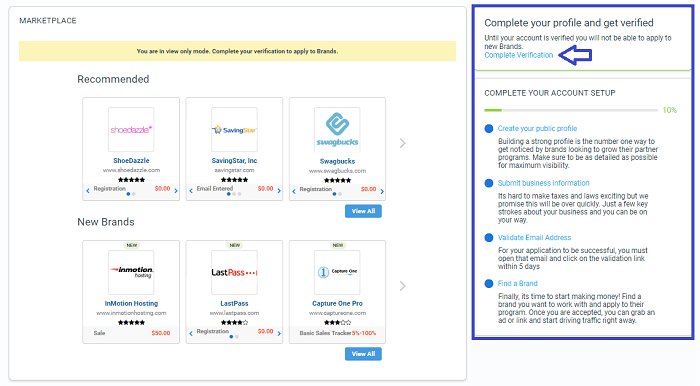Open Validate Email Address step
Image resolution: width=700 pixels, height=386 pixels.
point(534,237)
